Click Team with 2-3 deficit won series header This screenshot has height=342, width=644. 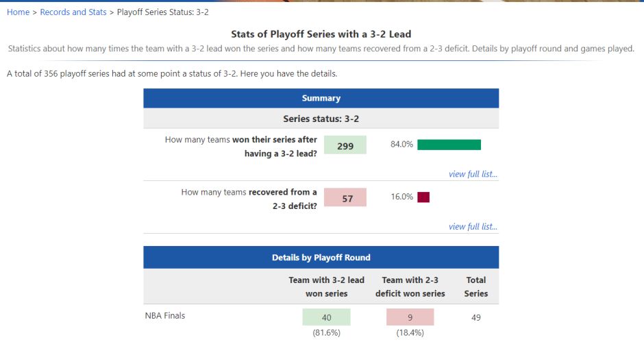[410, 287]
